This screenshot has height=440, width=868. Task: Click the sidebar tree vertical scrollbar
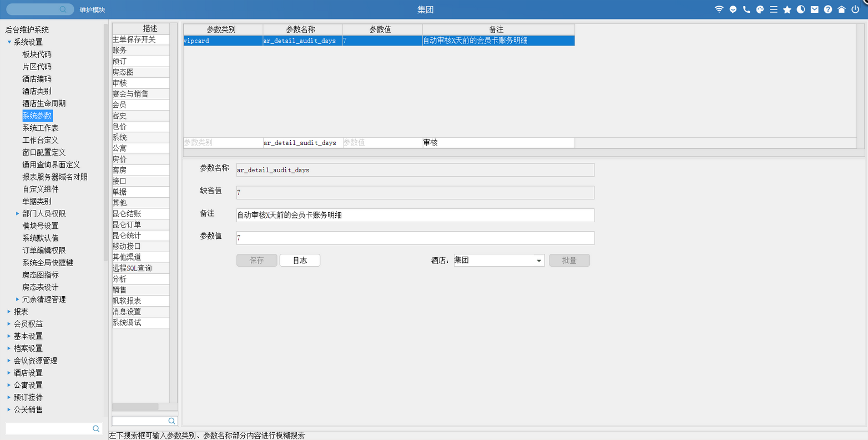coord(105,142)
